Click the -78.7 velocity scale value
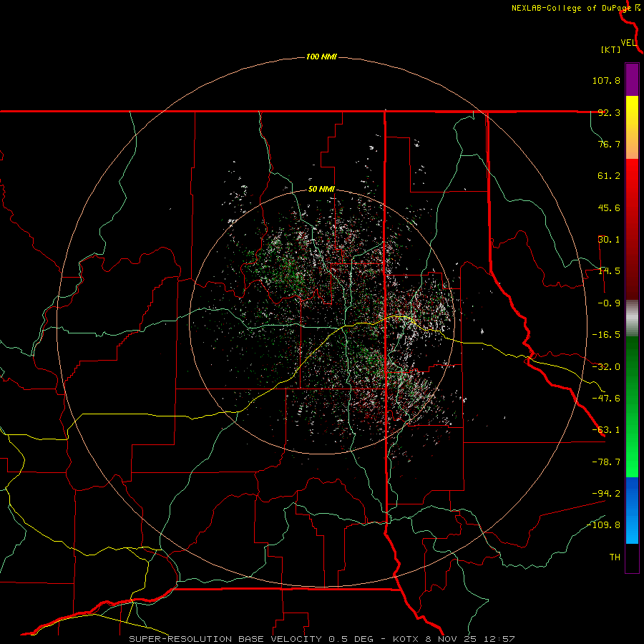 coord(606,462)
